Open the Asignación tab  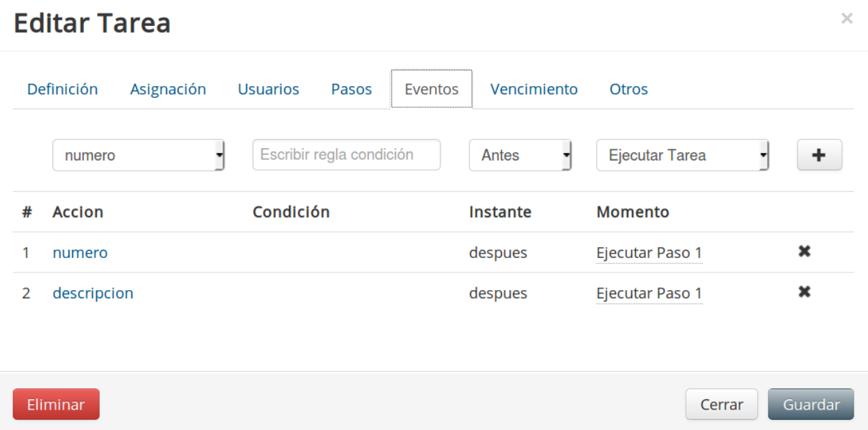[168, 89]
